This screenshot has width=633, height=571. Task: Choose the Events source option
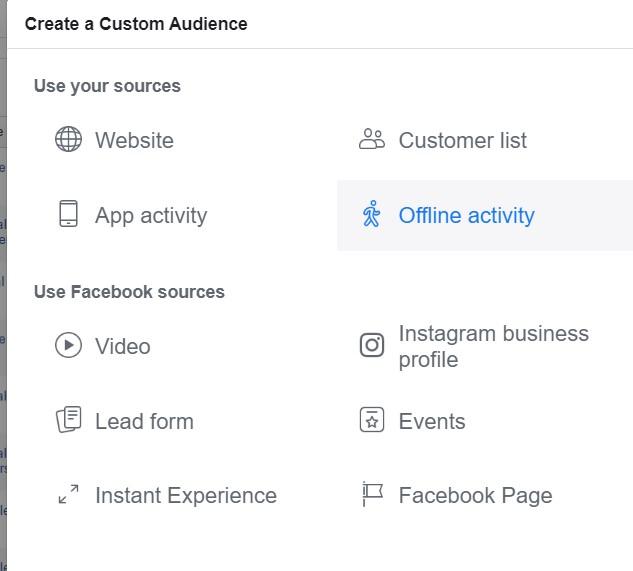click(432, 421)
